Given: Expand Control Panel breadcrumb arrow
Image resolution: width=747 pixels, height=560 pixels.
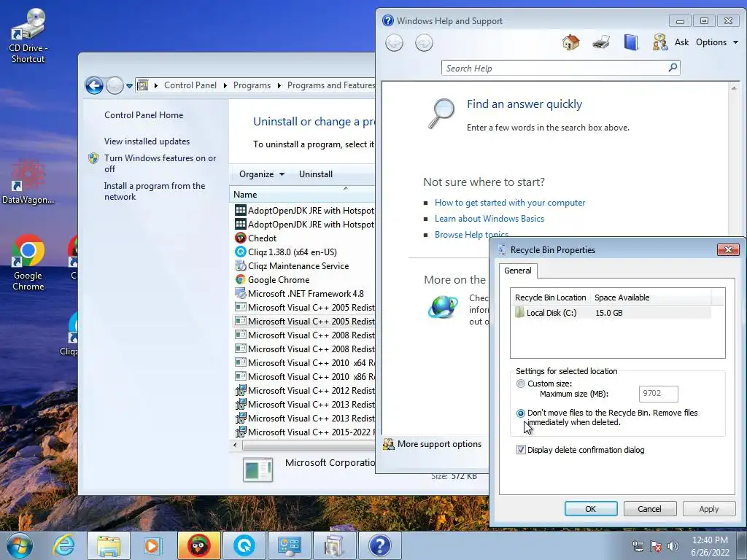Looking at the screenshot, I should 225,86.
